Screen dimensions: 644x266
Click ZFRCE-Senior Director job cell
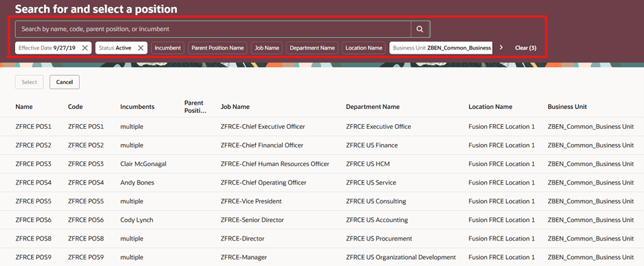click(253, 220)
